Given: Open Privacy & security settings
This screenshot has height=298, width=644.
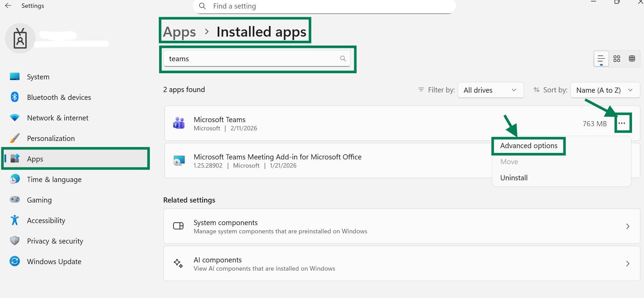Looking at the screenshot, I should (x=75, y=241).
